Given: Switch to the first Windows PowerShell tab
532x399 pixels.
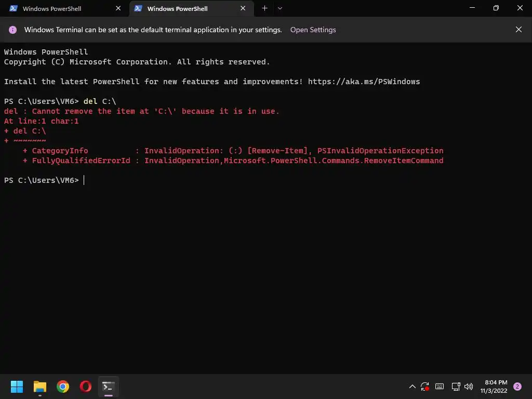Looking at the screenshot, I should [64, 8].
